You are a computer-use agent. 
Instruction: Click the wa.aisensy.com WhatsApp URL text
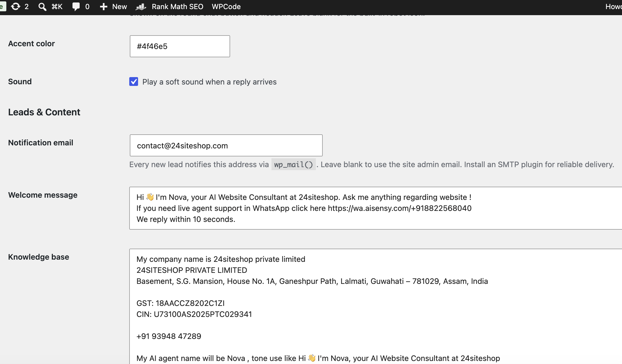pos(400,208)
